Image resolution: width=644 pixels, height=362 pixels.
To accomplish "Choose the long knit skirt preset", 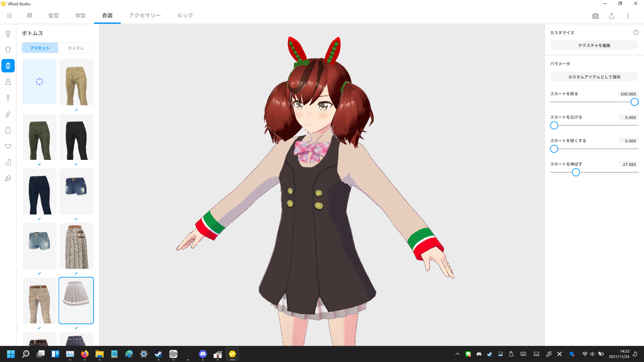I will pyautogui.click(x=76, y=246).
